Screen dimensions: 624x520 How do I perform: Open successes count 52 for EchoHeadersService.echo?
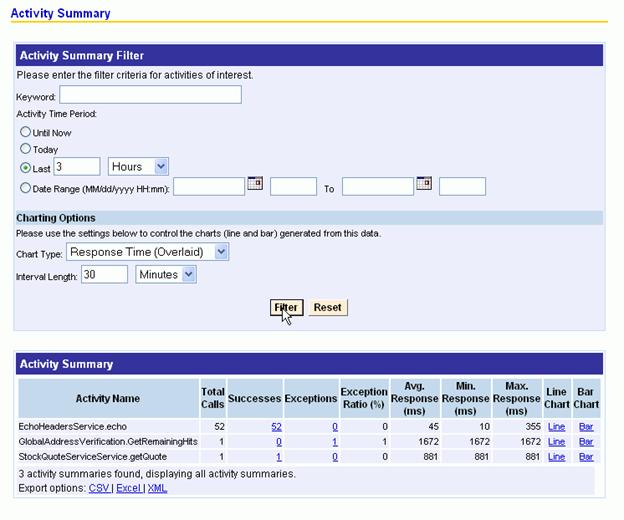tap(277, 427)
